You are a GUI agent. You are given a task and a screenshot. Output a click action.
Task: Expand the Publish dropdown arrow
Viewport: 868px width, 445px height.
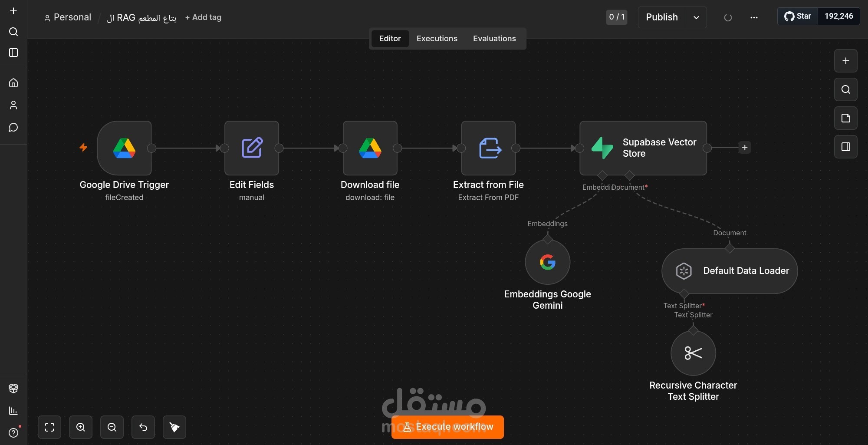pyautogui.click(x=696, y=17)
